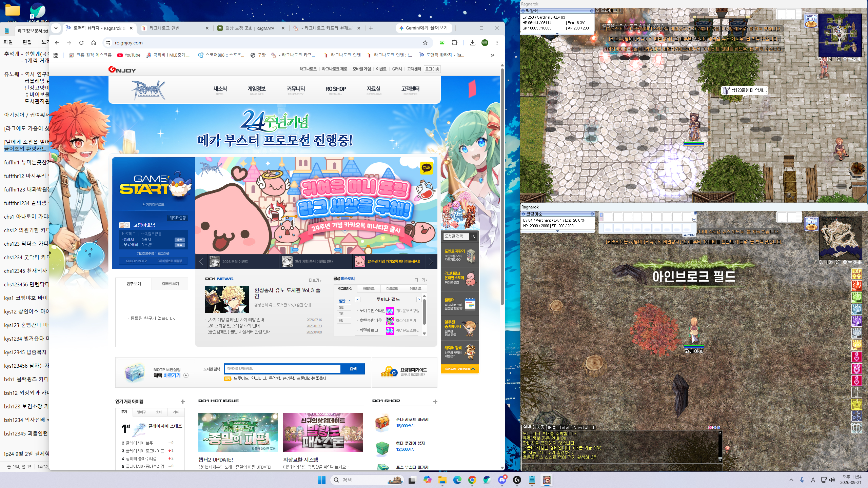Reload the ro.gnjoy.com page
868x488 pixels.
[x=81, y=43]
